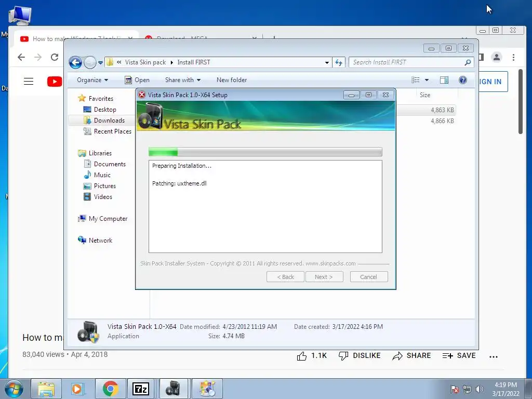
Task: Toggle the preview pane icon
Action: point(444,80)
